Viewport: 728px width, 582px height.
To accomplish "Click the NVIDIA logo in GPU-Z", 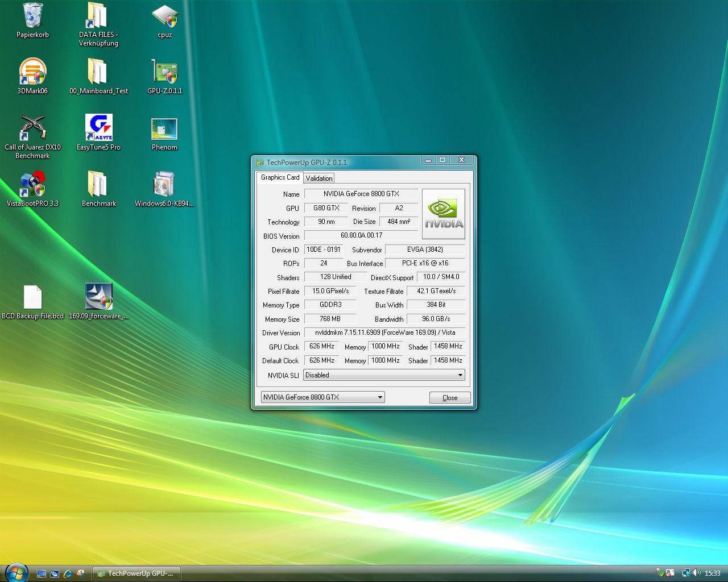I will coord(444,214).
